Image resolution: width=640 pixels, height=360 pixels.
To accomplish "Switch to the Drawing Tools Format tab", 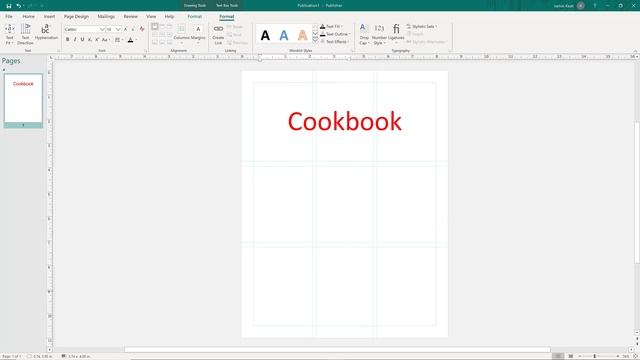I will click(195, 16).
